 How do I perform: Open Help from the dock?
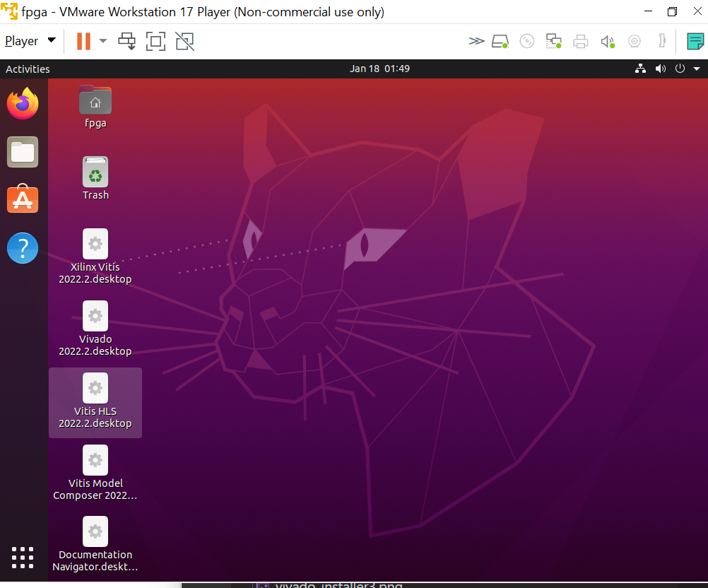coord(23,248)
